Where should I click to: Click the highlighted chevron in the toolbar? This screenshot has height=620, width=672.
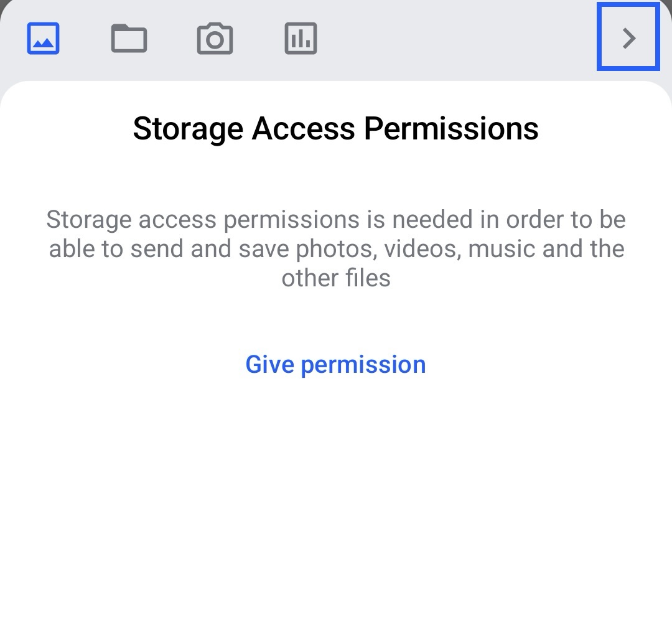click(x=628, y=38)
